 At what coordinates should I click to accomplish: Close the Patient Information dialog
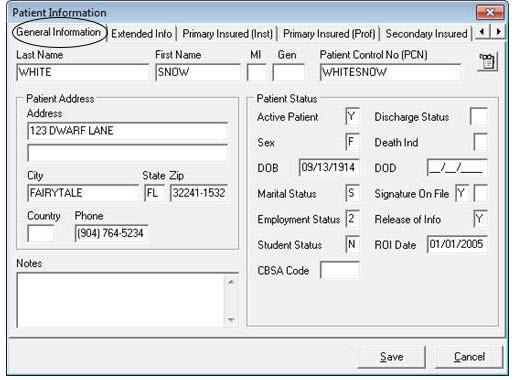pos(490,13)
